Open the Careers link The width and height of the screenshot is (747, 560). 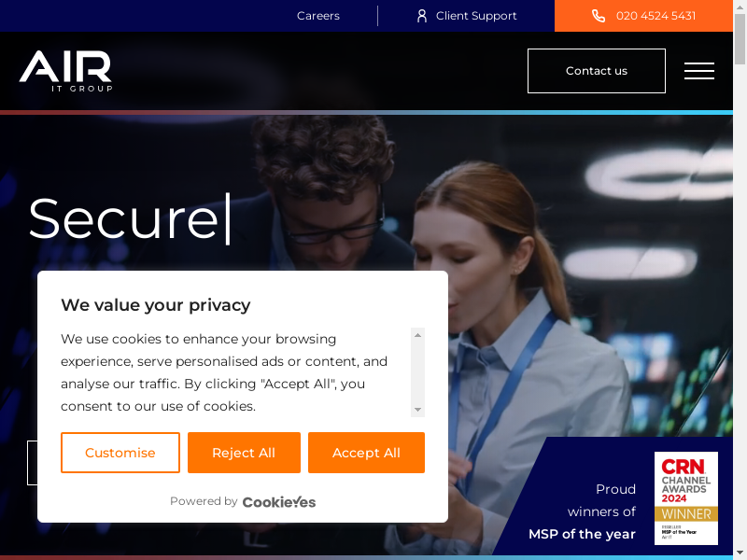[318, 16]
